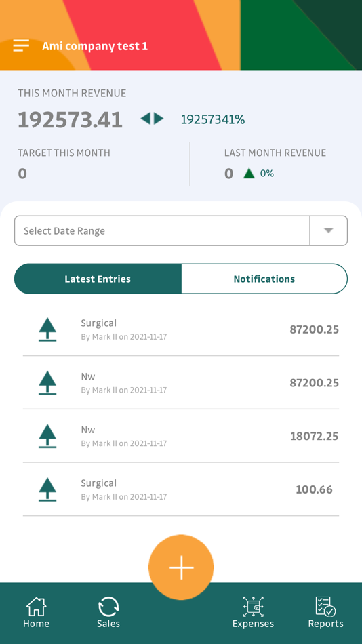The width and height of the screenshot is (362, 644).
Task: Tap the green triangle by last month revenue
Action: [249, 174]
